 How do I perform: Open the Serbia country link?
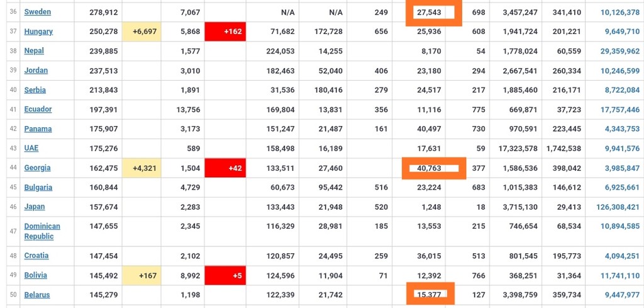point(35,89)
